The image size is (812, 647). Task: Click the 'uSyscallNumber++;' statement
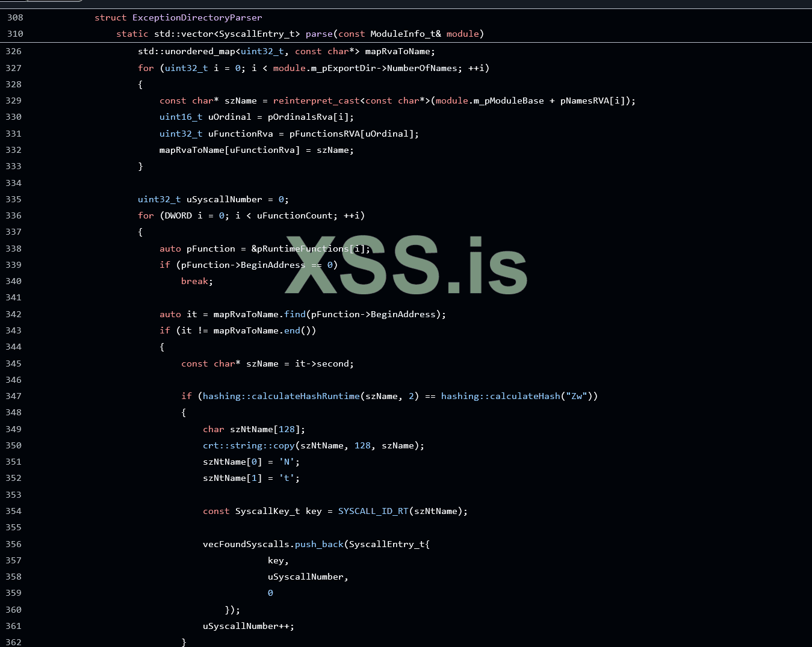(249, 626)
